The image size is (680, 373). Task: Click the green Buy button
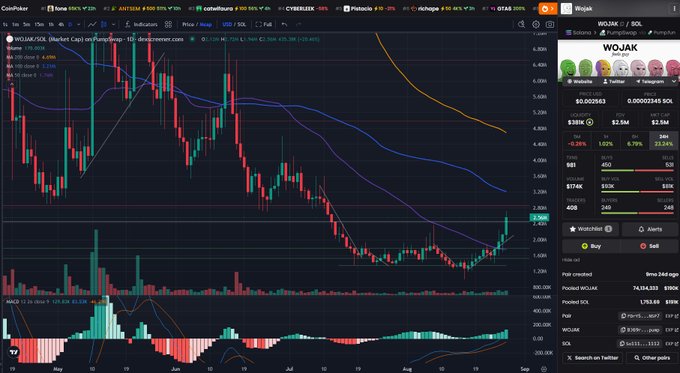591,246
